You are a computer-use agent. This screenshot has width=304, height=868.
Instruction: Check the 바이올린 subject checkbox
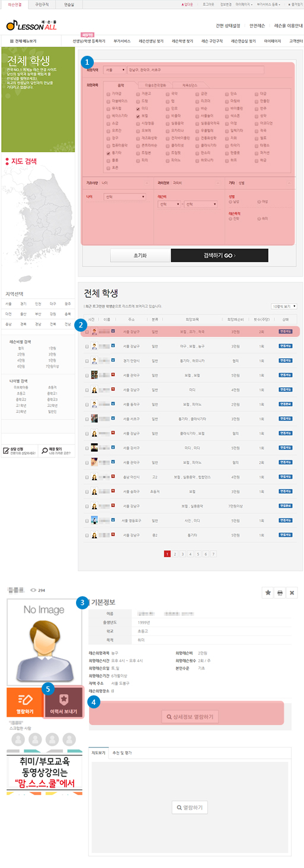pyautogui.click(x=228, y=109)
